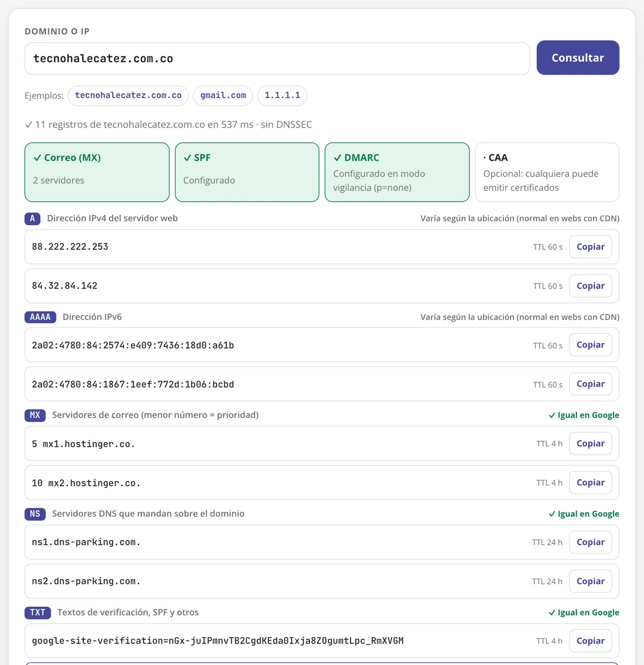Copy the 84.32.84.142 A record
Image resolution: width=644 pixels, height=665 pixels.
590,286
